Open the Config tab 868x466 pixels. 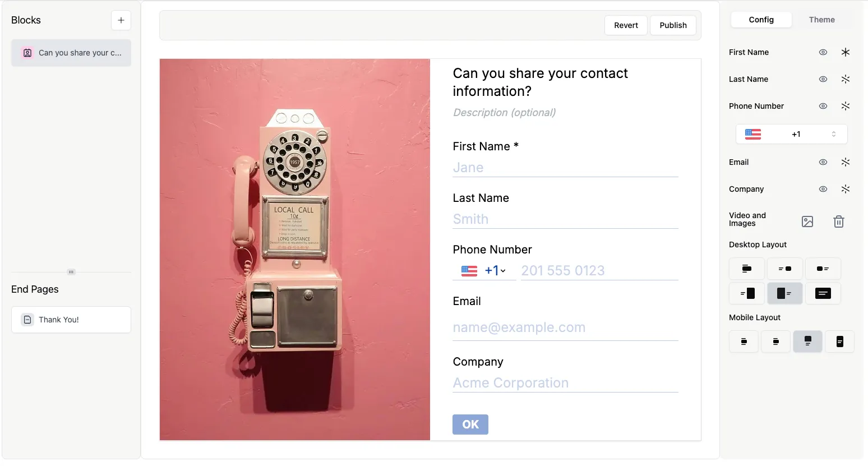click(761, 20)
